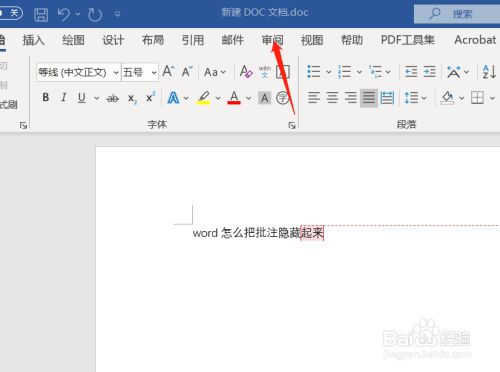Viewport: 500px width, 372px height.
Task: Switch to the 审阅 tab
Action: (x=272, y=40)
